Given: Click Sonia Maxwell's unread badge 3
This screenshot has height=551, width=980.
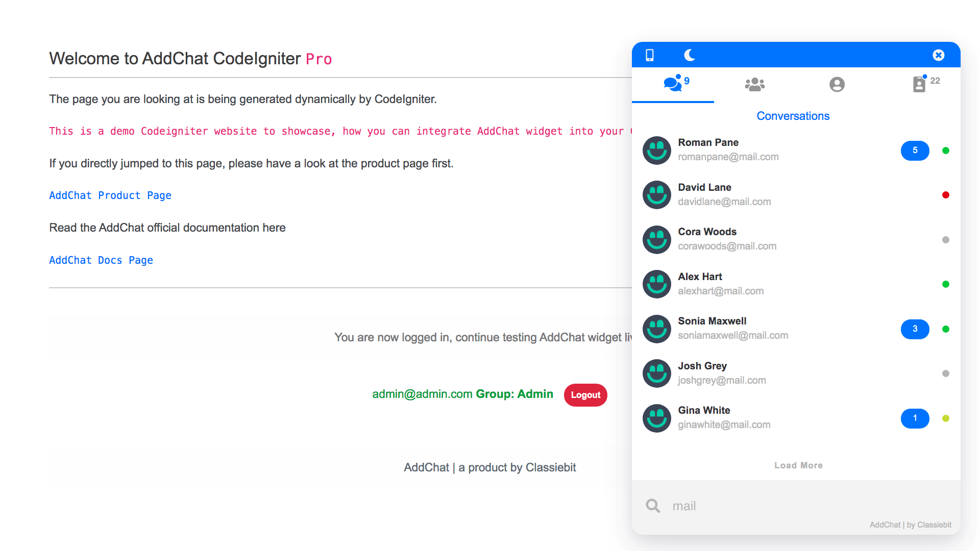Looking at the screenshot, I should (x=915, y=329).
